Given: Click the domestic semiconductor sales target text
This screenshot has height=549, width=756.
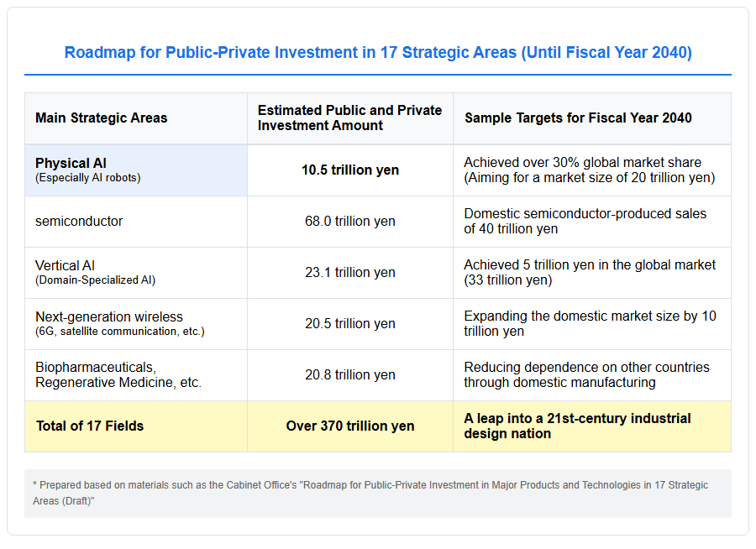Looking at the screenshot, I should click(585, 222).
